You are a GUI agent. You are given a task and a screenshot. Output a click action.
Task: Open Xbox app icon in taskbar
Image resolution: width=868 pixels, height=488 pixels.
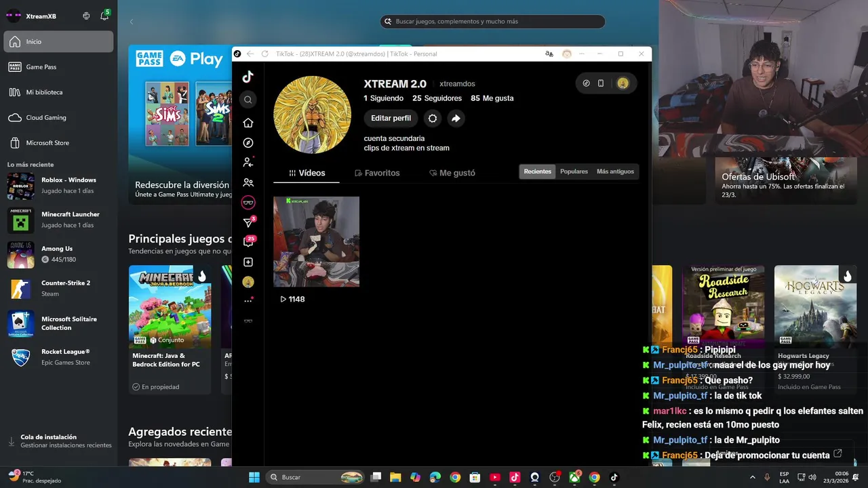pos(574,477)
